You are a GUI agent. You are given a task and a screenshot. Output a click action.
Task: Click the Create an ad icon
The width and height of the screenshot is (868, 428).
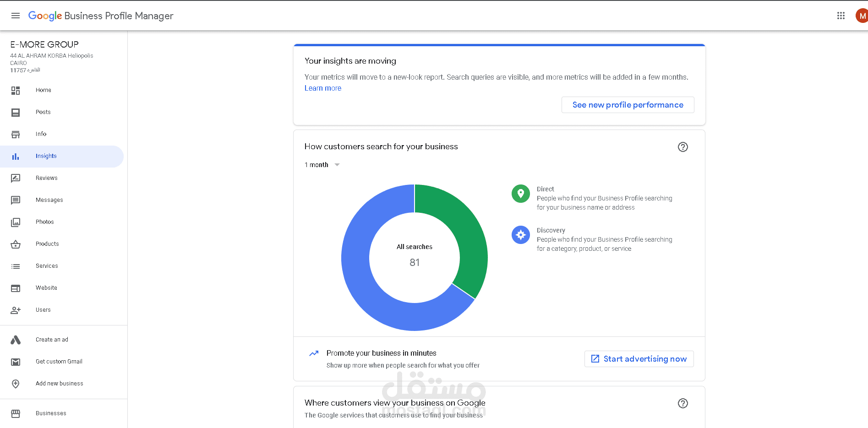(x=16, y=340)
